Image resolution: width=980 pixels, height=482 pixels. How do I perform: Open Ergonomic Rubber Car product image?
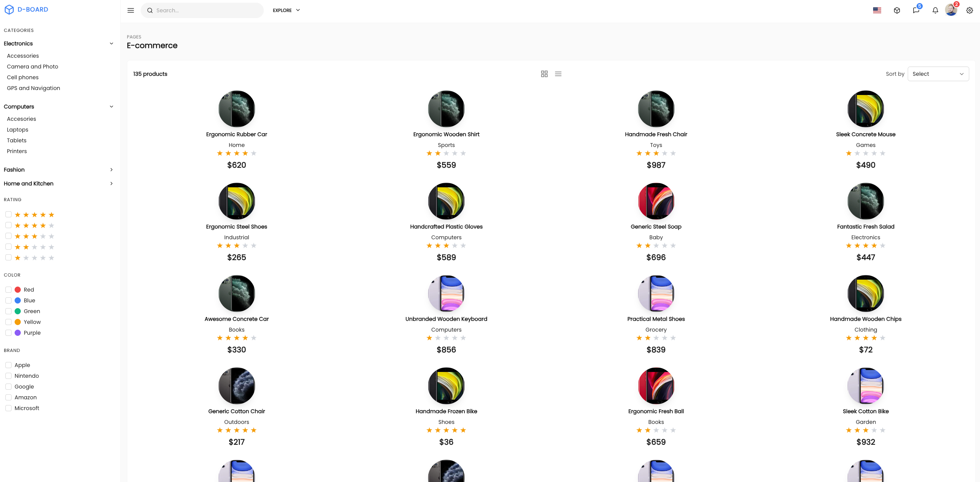click(x=237, y=109)
